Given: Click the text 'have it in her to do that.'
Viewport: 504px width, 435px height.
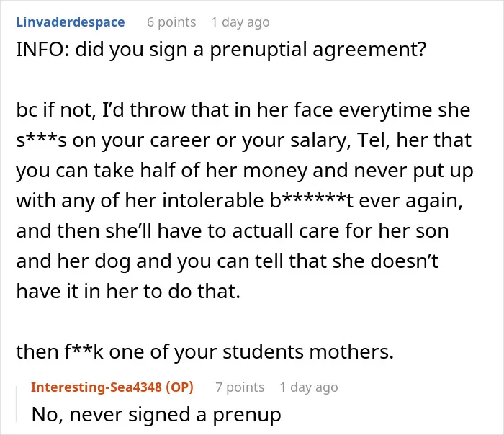Looking at the screenshot, I should click(128, 291).
